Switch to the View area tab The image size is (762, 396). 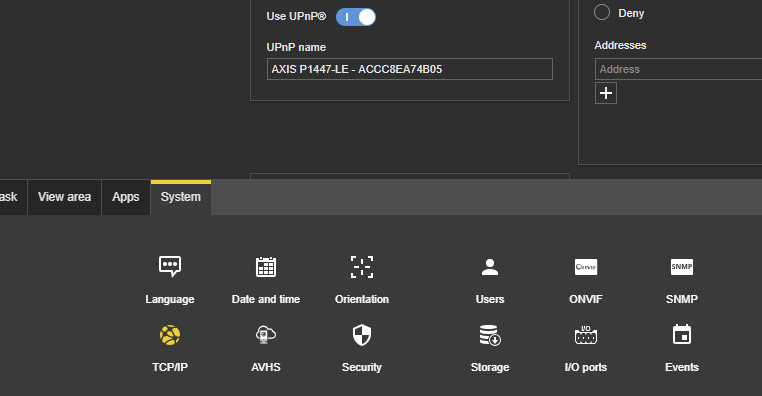click(65, 197)
